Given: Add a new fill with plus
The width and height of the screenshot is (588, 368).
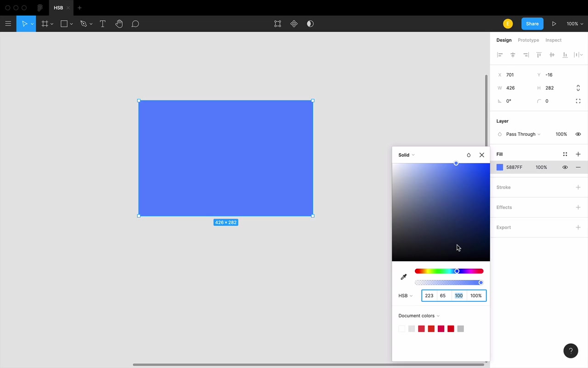Looking at the screenshot, I should point(578,154).
